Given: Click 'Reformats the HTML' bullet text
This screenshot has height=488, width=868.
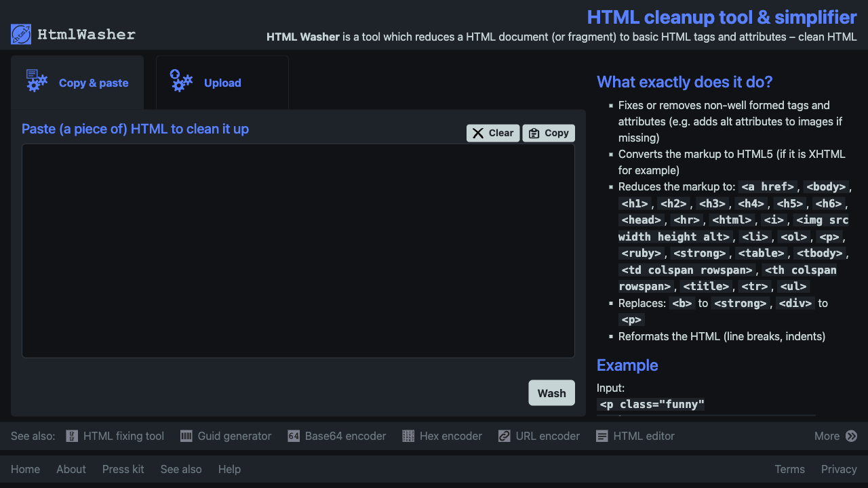Looking at the screenshot, I should pyautogui.click(x=722, y=336).
